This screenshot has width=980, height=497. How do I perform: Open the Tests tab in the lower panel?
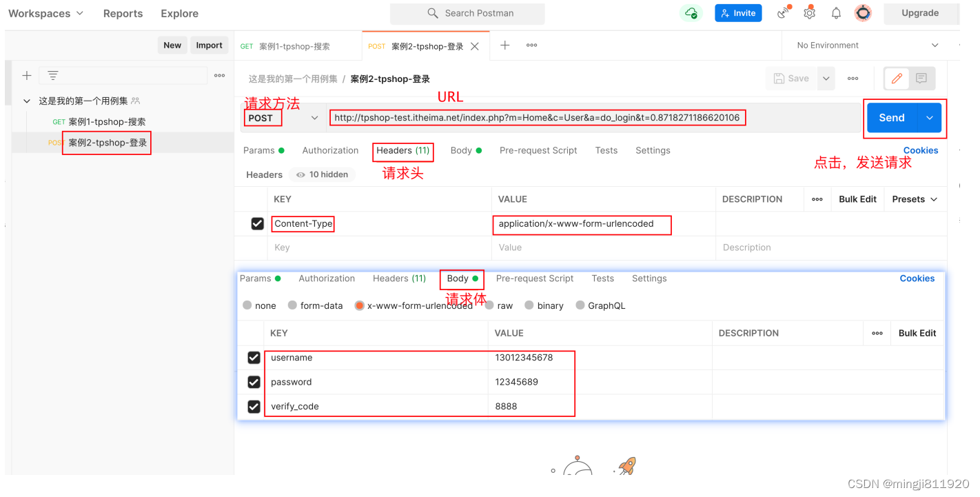tap(602, 278)
